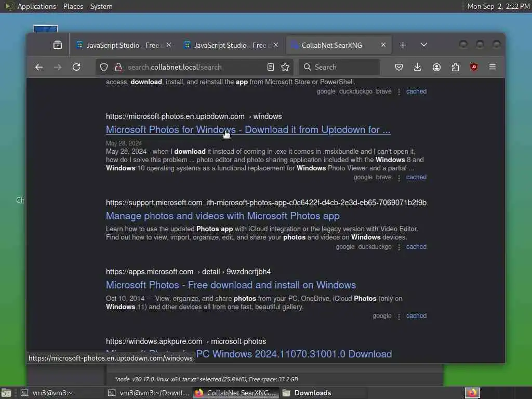Reload the page with the refresh icon
This screenshot has height=399, width=532.
76,67
